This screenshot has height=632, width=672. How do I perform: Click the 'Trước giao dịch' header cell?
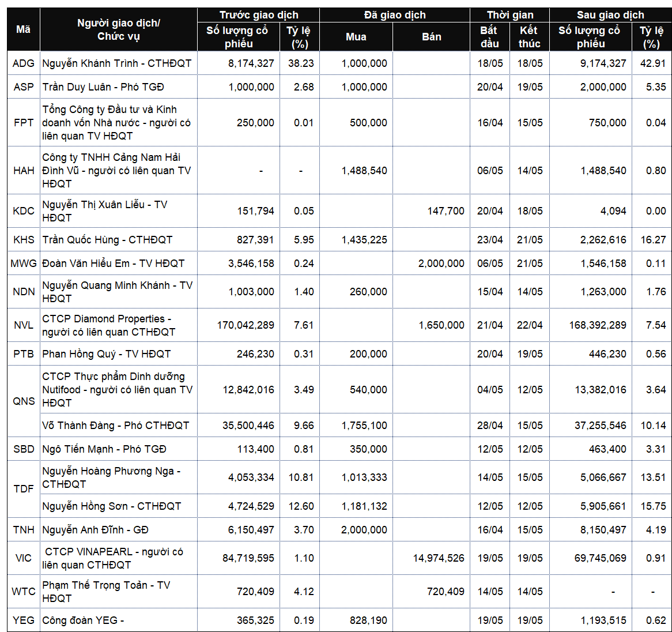(x=258, y=14)
